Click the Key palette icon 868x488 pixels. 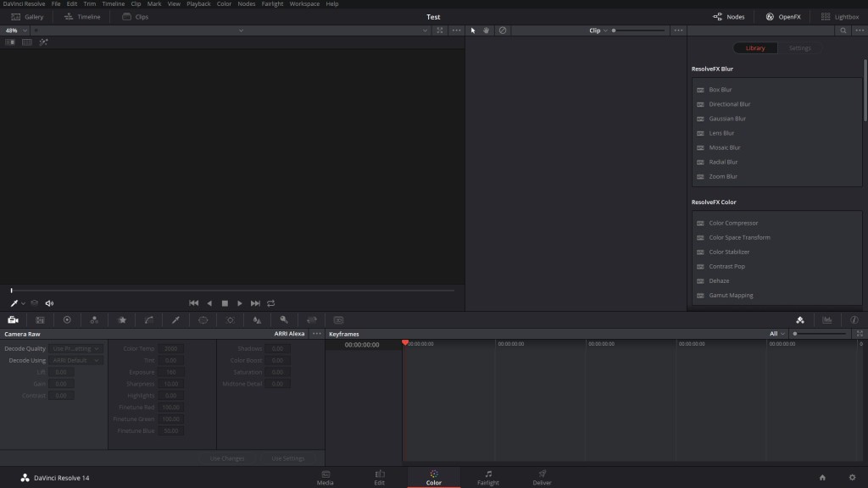[285, 320]
